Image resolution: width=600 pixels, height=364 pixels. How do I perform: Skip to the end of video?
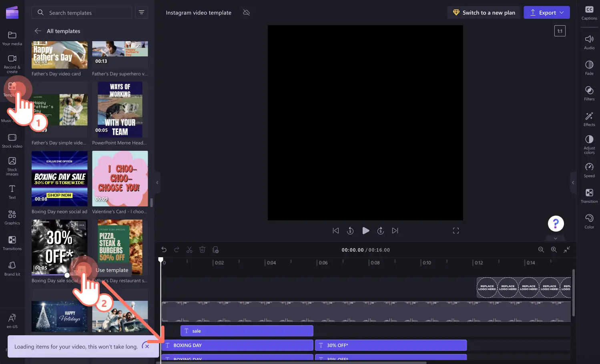pos(395,230)
